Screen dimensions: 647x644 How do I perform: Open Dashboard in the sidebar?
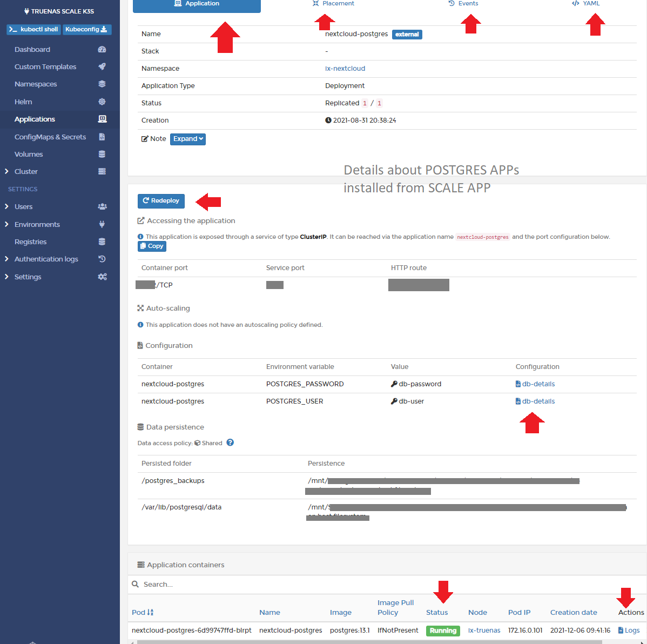click(32, 50)
